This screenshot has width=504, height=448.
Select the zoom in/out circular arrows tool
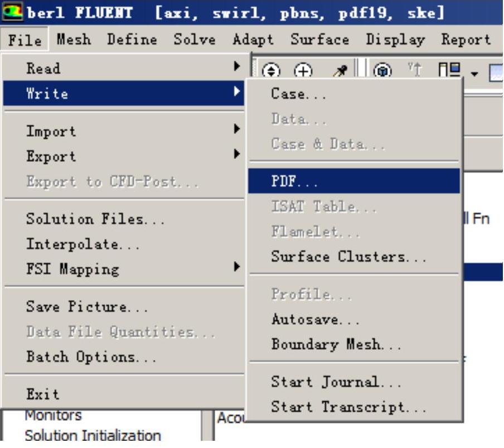(x=271, y=70)
